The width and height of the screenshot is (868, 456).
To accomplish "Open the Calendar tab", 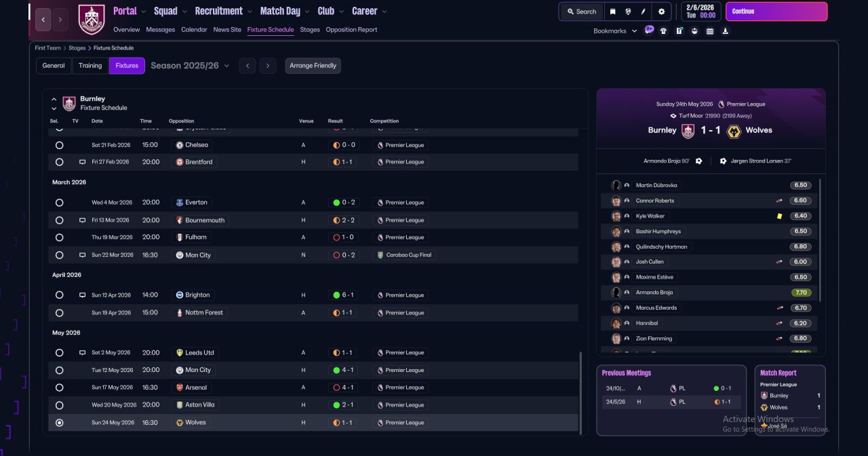I will (x=194, y=30).
